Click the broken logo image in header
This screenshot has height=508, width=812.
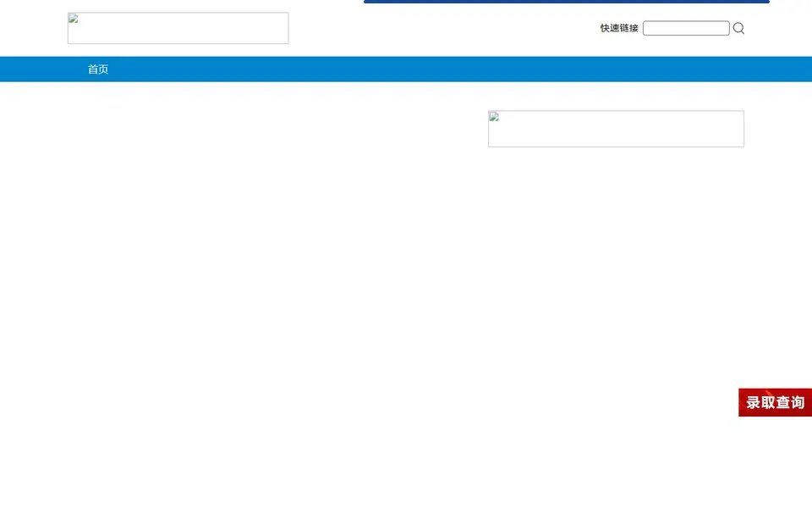[x=178, y=28]
